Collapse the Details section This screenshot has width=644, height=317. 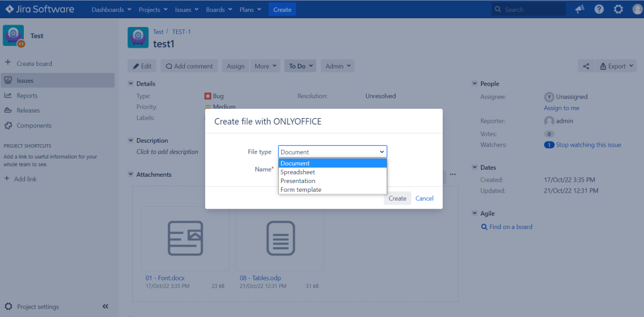click(x=131, y=84)
